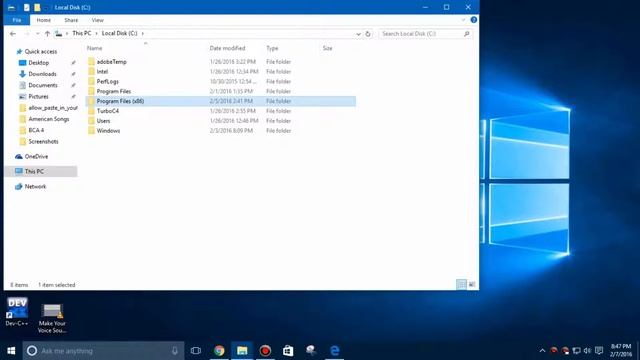
Task: Switch to details view icon
Action: coord(461,284)
